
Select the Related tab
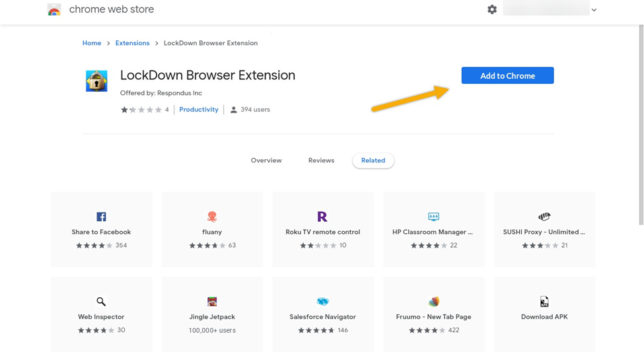coord(373,160)
